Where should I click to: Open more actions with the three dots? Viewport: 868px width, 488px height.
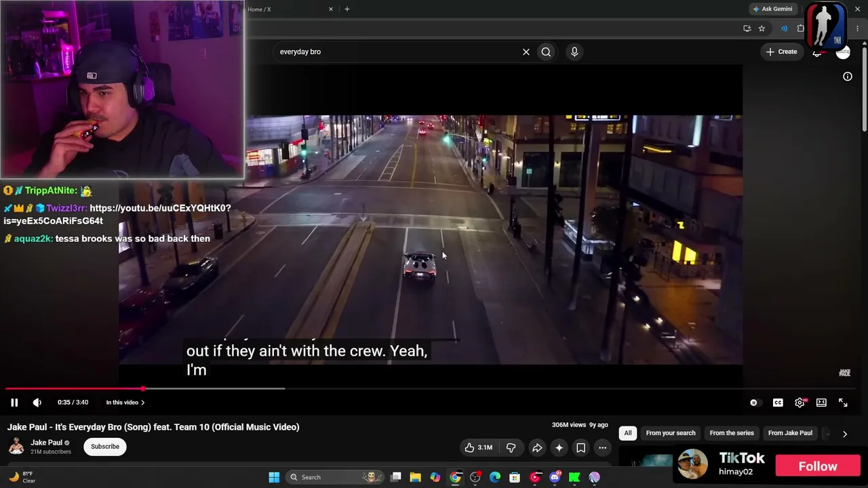click(x=602, y=447)
